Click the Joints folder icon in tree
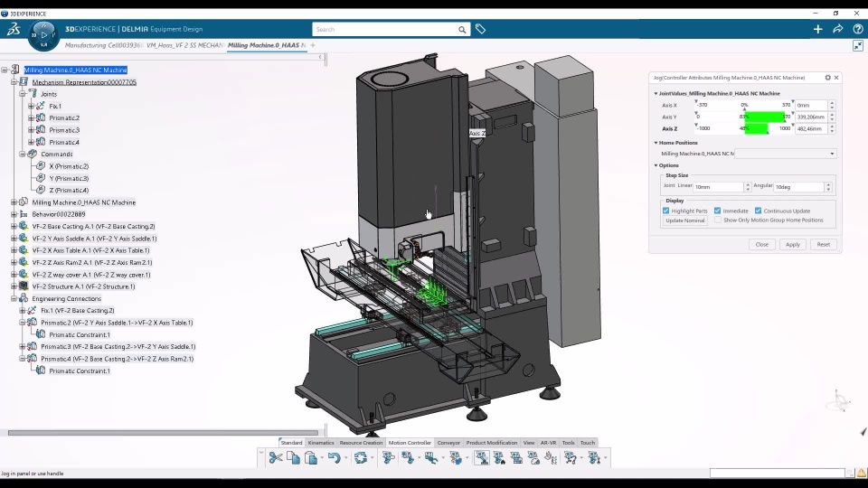 point(33,93)
